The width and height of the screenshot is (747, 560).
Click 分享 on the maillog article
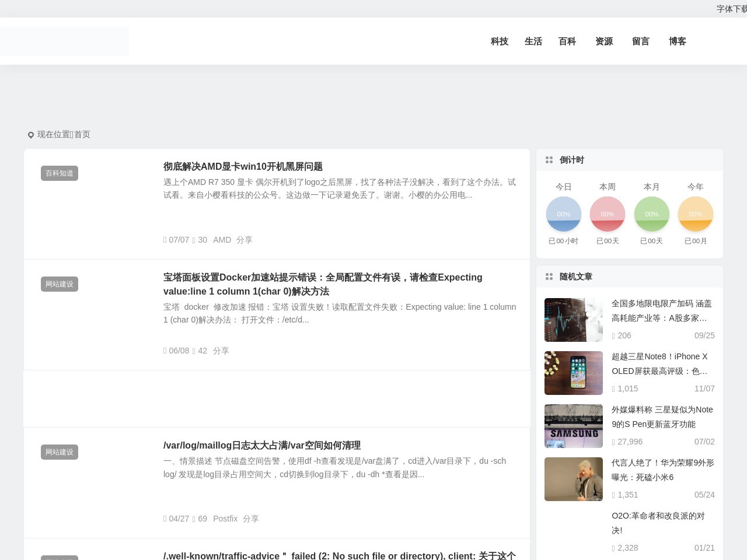(x=251, y=519)
